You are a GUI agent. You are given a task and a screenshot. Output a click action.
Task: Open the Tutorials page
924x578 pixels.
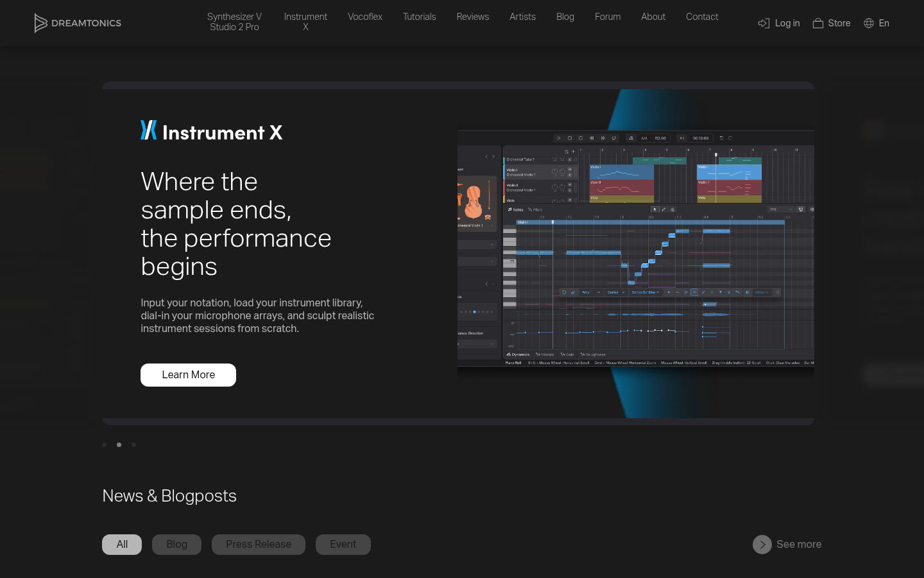click(420, 17)
